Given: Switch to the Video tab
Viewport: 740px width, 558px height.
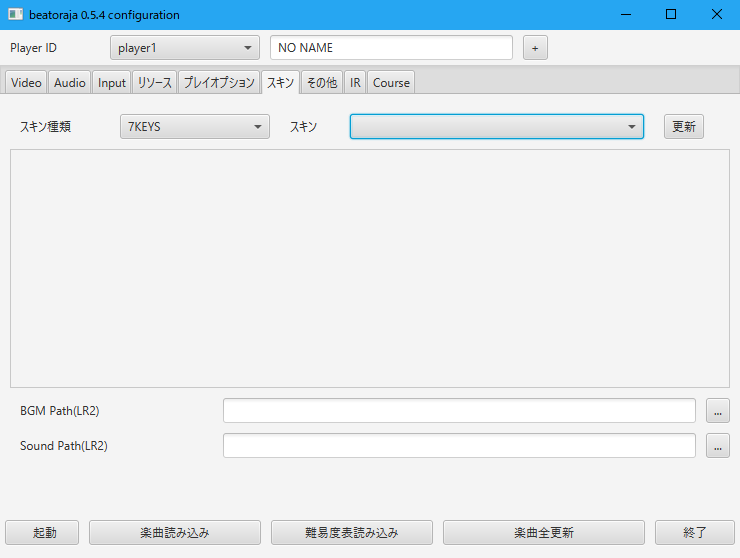Looking at the screenshot, I should tap(26, 83).
